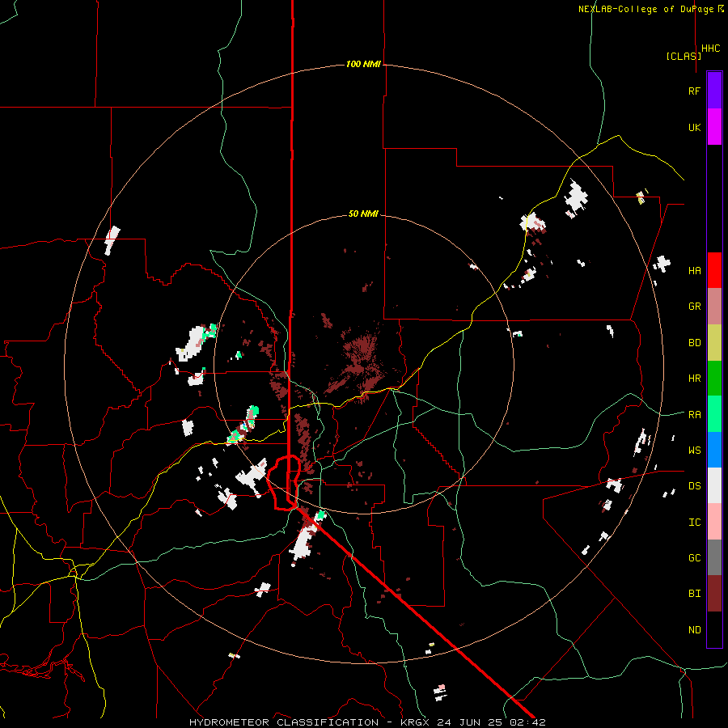Pick the dark green HR legend swatch
The width and height of the screenshot is (728, 728).
pos(714,379)
